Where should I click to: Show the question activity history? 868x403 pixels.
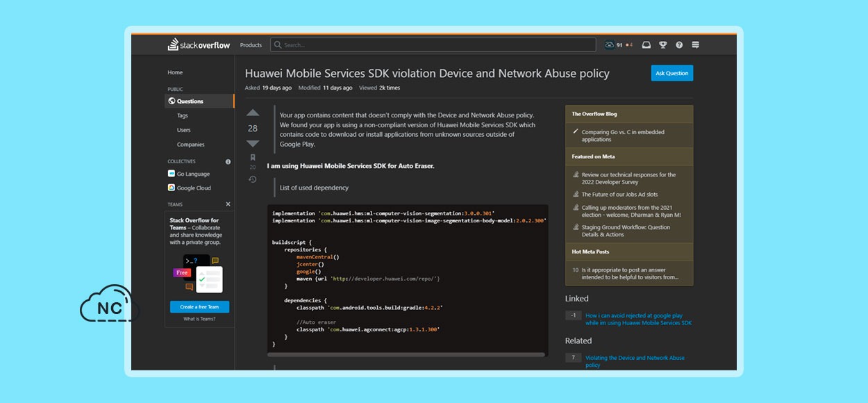(253, 179)
